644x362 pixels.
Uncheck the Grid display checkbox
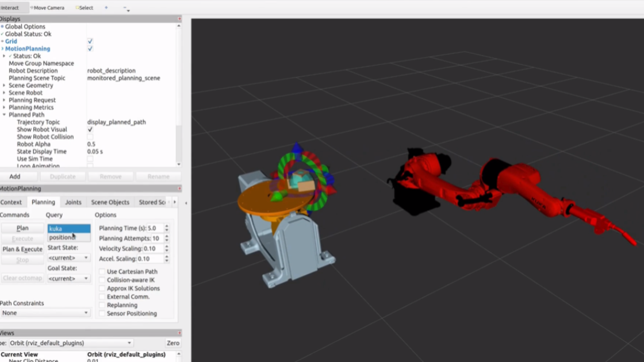(x=90, y=41)
